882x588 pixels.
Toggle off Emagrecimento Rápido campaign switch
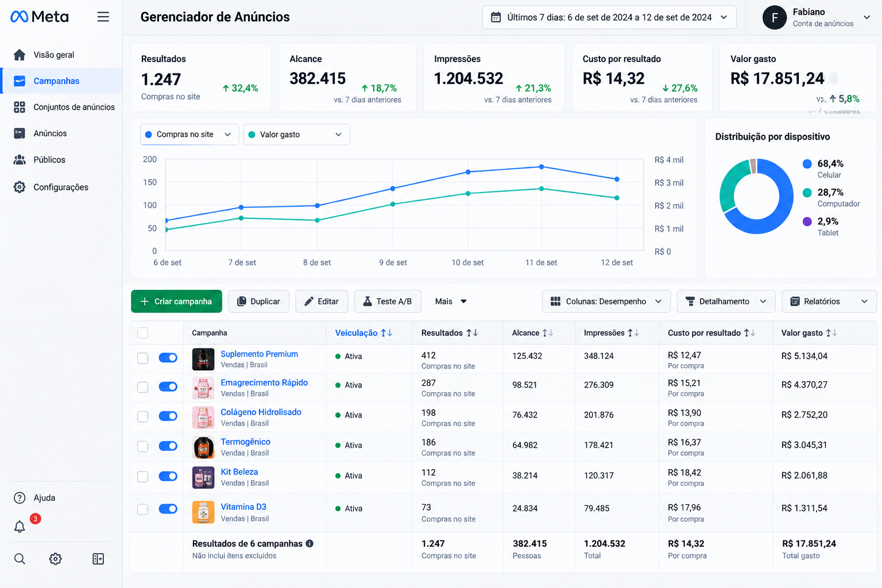[x=168, y=386]
